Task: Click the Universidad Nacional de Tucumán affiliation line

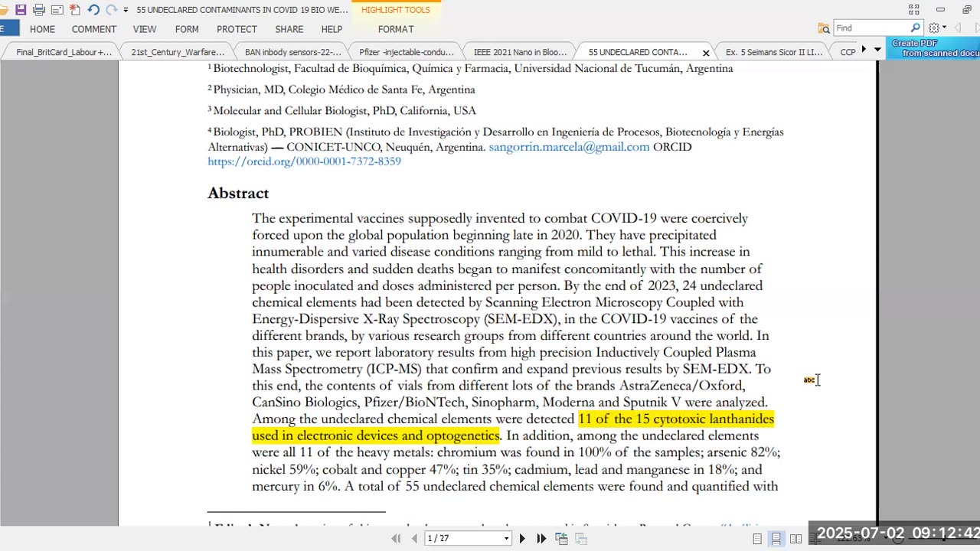Action: pyautogui.click(x=471, y=68)
